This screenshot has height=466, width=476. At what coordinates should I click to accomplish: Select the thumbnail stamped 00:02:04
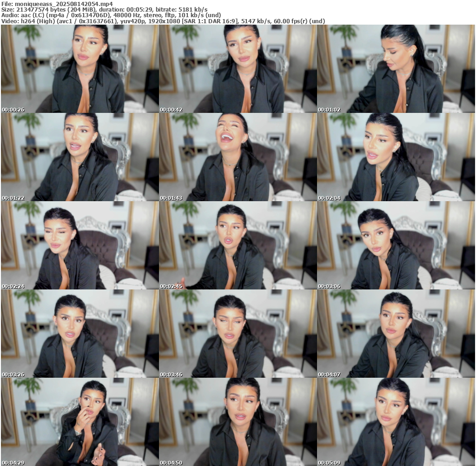(396, 157)
